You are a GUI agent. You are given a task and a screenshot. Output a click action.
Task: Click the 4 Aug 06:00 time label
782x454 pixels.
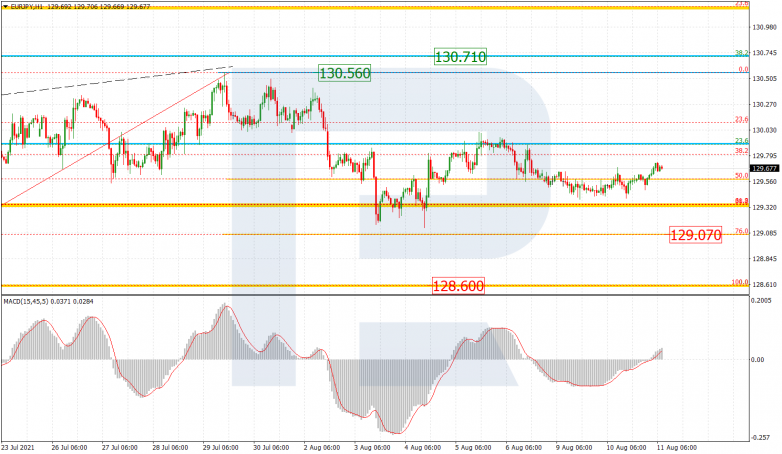coord(422,448)
